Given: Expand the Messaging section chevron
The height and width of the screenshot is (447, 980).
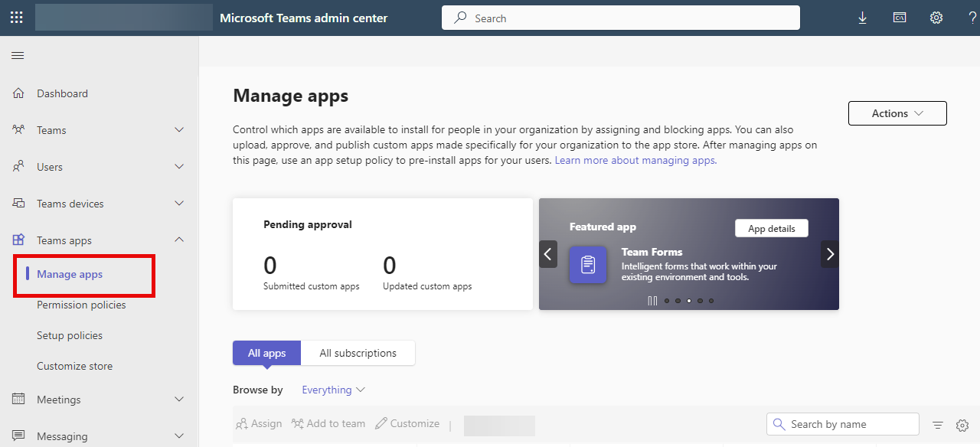Looking at the screenshot, I should tap(179, 436).
